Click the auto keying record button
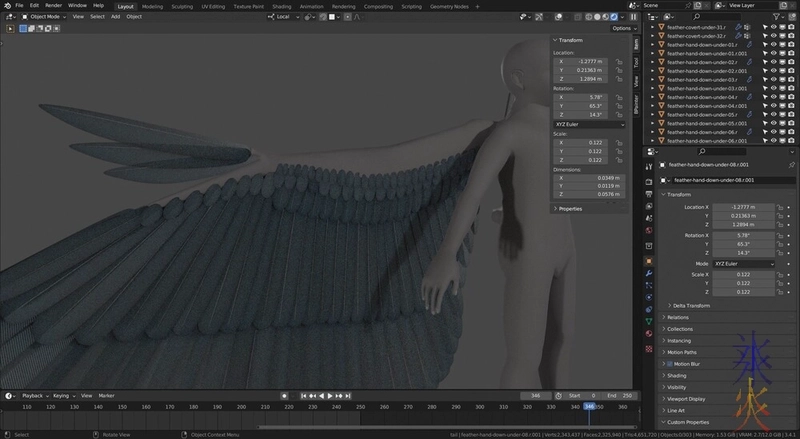The image size is (800, 439). [x=285, y=396]
